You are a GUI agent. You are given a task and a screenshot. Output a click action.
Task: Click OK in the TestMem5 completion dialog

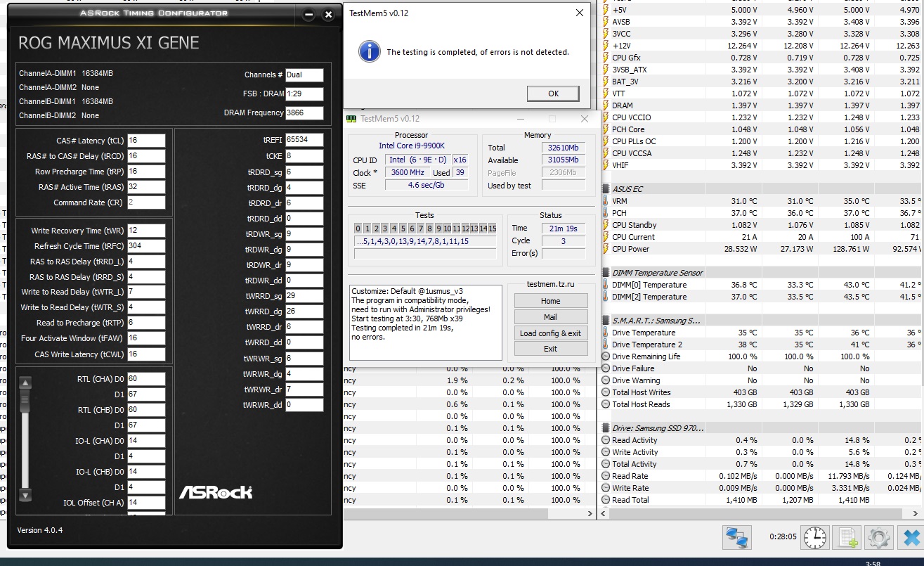[553, 94]
